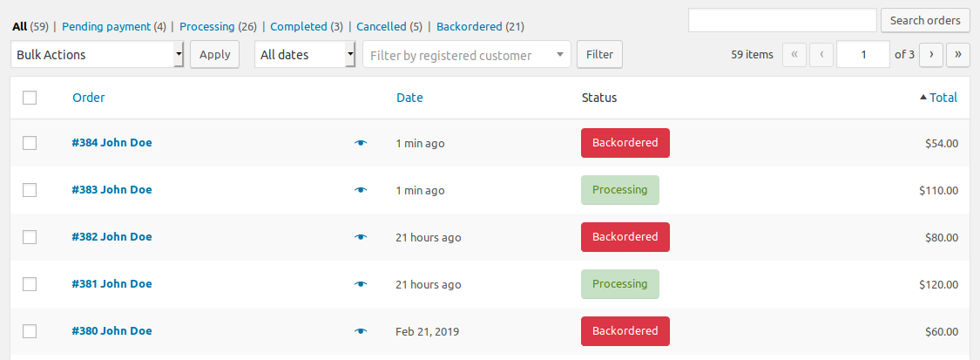Tick the select-all orders checkbox
This screenshot has height=360, width=980.
[x=30, y=98]
